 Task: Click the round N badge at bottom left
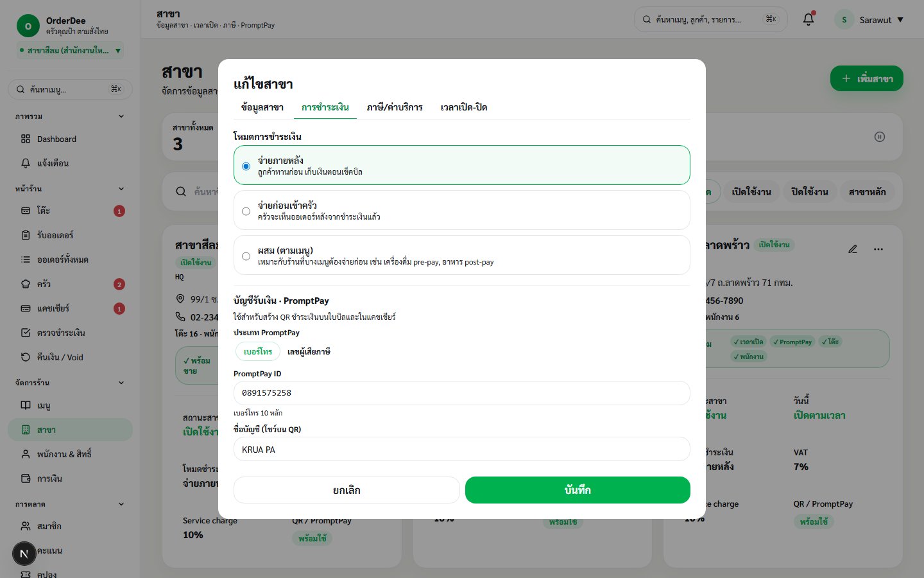24,554
